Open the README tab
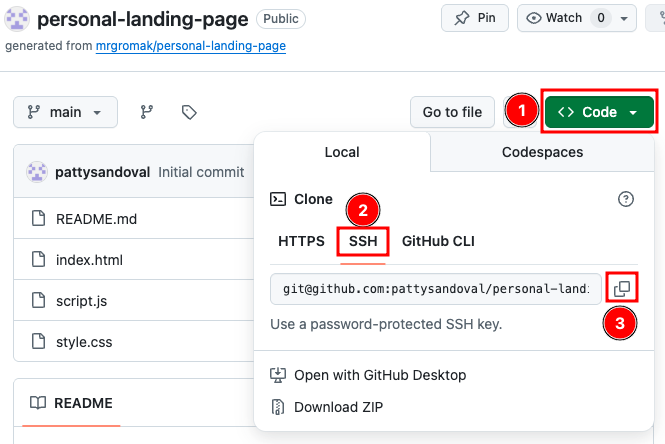 tap(71, 403)
